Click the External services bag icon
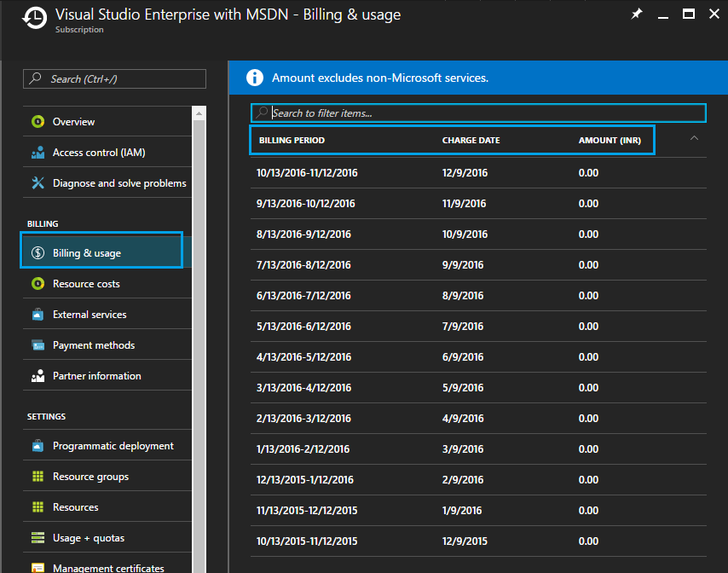The width and height of the screenshot is (728, 573). point(38,315)
